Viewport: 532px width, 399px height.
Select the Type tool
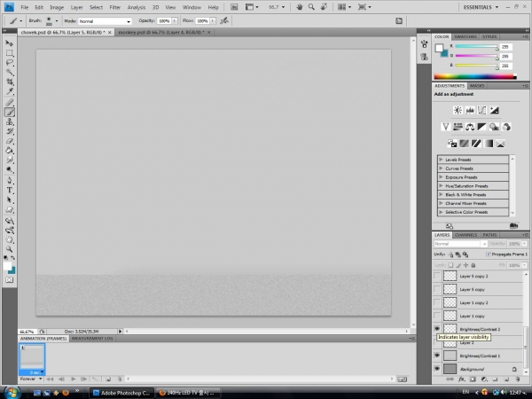10,191
